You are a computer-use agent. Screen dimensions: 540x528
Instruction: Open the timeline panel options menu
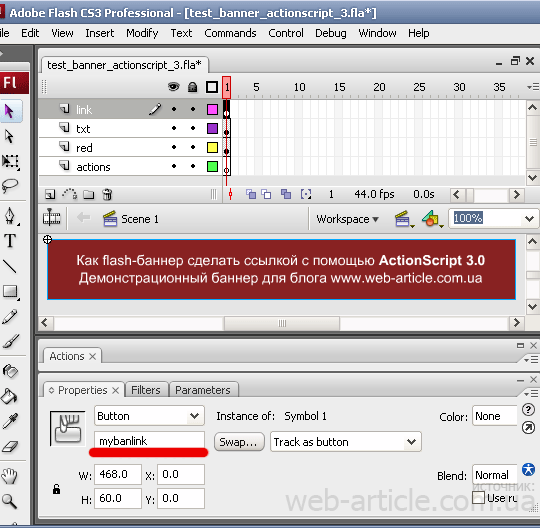point(533,87)
